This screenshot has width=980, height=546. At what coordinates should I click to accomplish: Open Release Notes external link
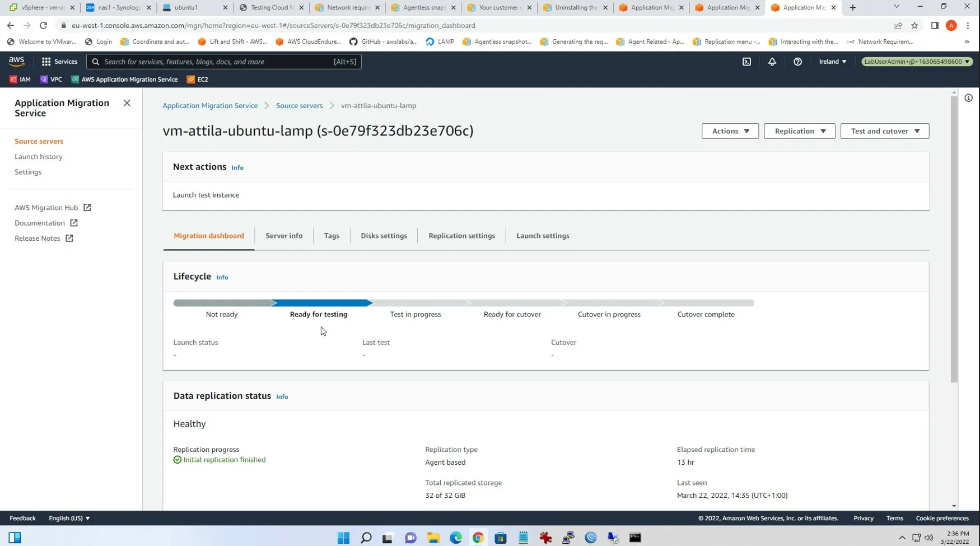pos(44,238)
